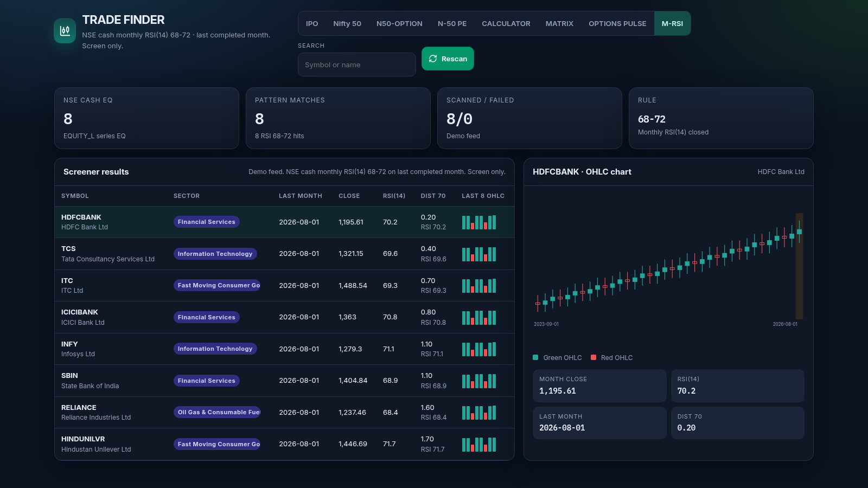Viewport: 868px width, 488px height.
Task: Click the RULE 68-72 summary card
Action: pos(721,118)
